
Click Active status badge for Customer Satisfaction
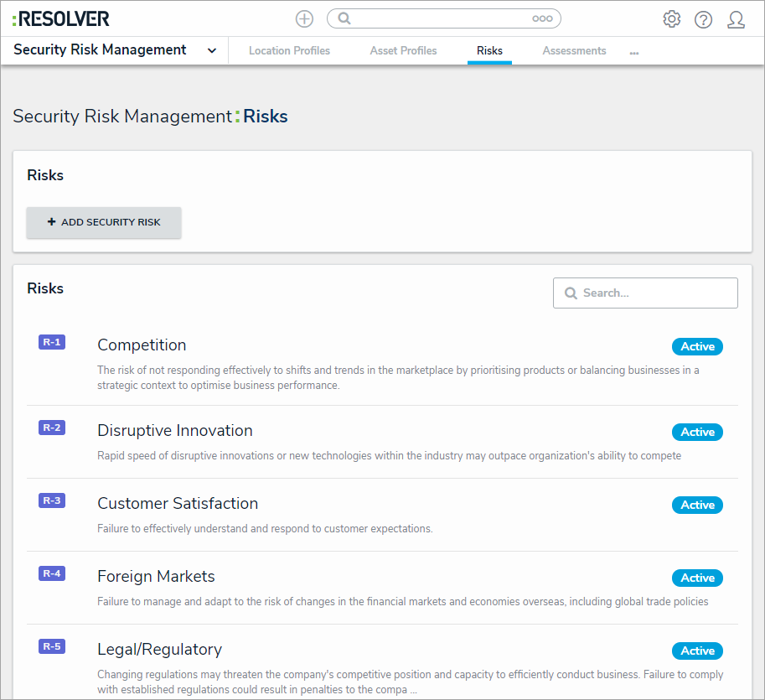coord(697,505)
